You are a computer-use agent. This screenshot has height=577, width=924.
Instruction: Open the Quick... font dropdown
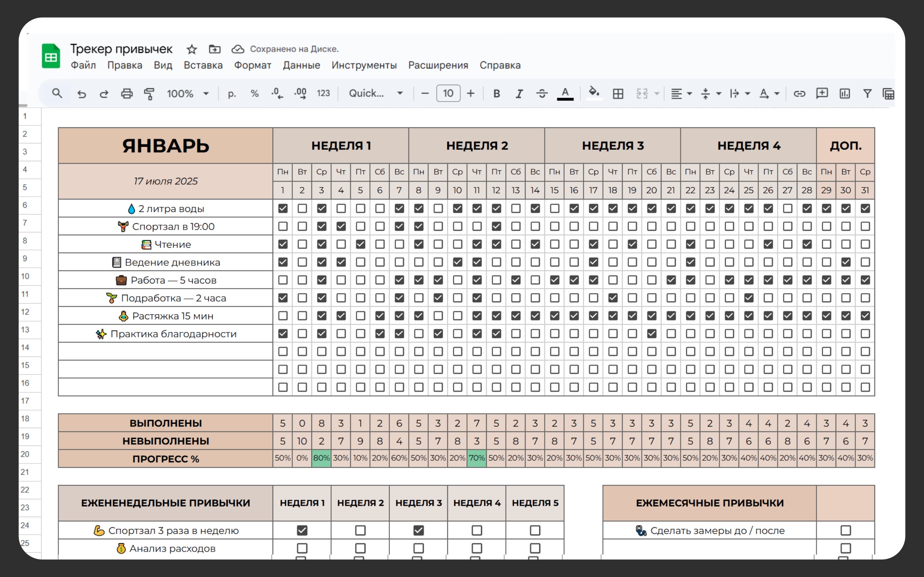click(x=376, y=93)
